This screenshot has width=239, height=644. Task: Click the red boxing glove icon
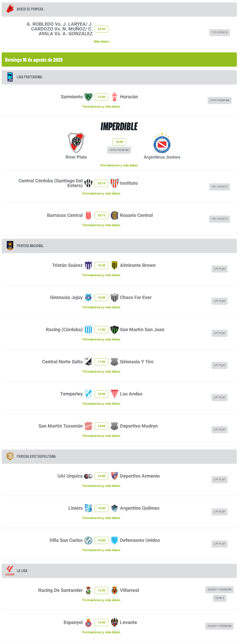[x=10, y=9]
